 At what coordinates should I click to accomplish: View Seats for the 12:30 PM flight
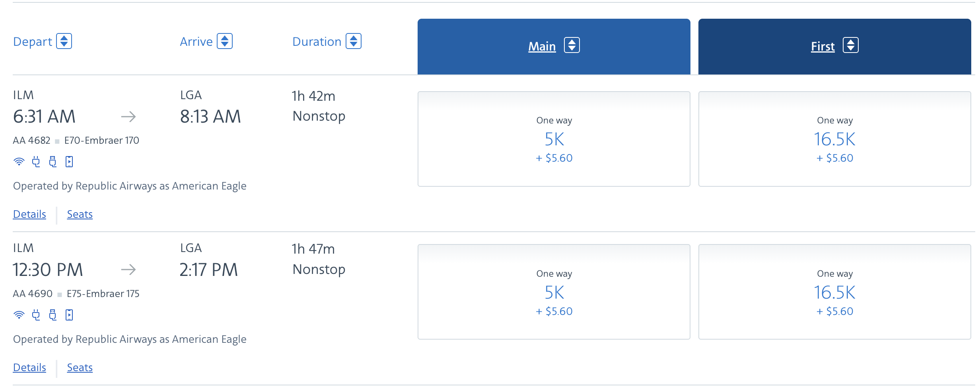click(x=80, y=367)
